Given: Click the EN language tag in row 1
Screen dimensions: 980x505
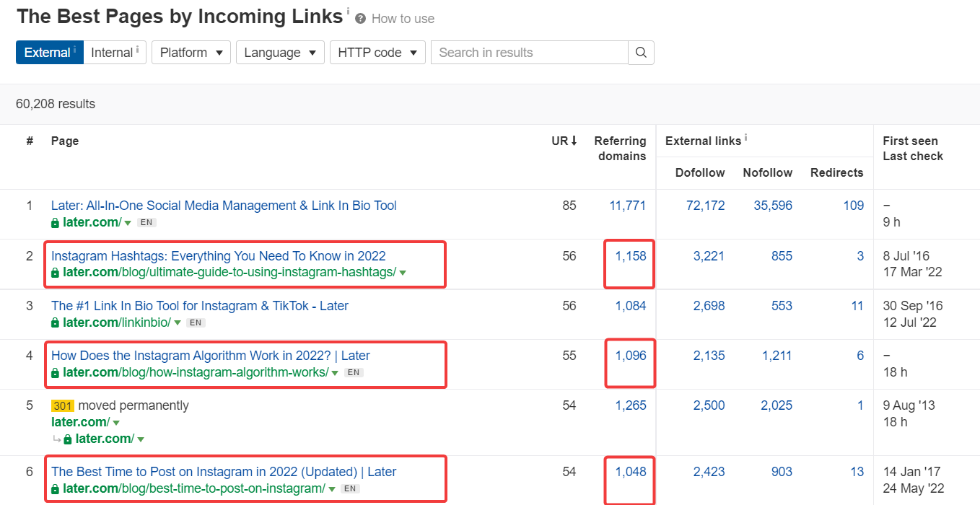Looking at the screenshot, I should click(x=146, y=223).
